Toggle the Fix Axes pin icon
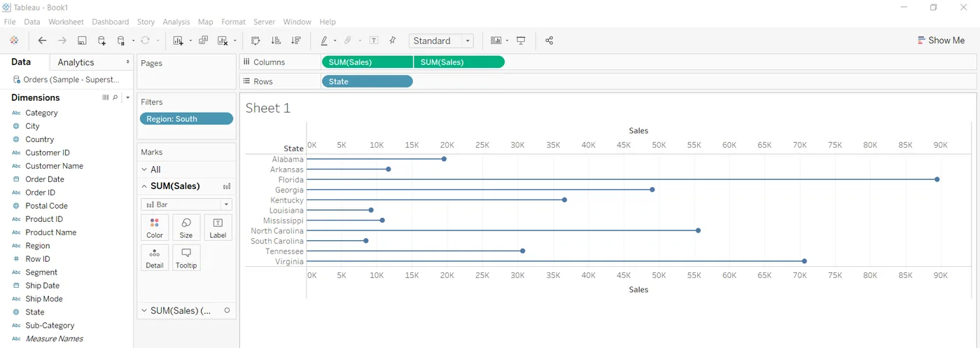The image size is (980, 348). coord(393,41)
